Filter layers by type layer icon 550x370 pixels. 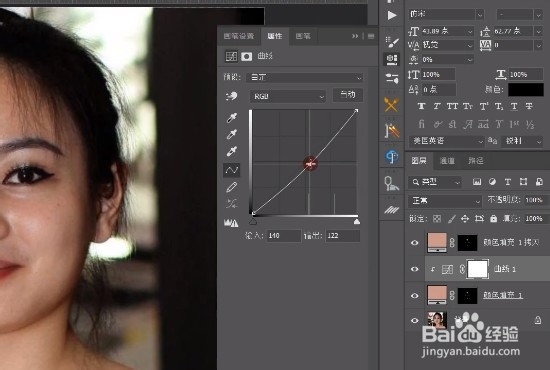coord(508,182)
